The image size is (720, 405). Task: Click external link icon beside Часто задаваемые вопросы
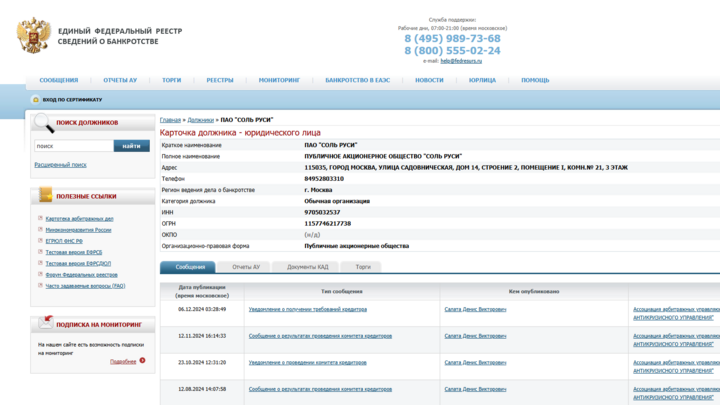point(40,285)
